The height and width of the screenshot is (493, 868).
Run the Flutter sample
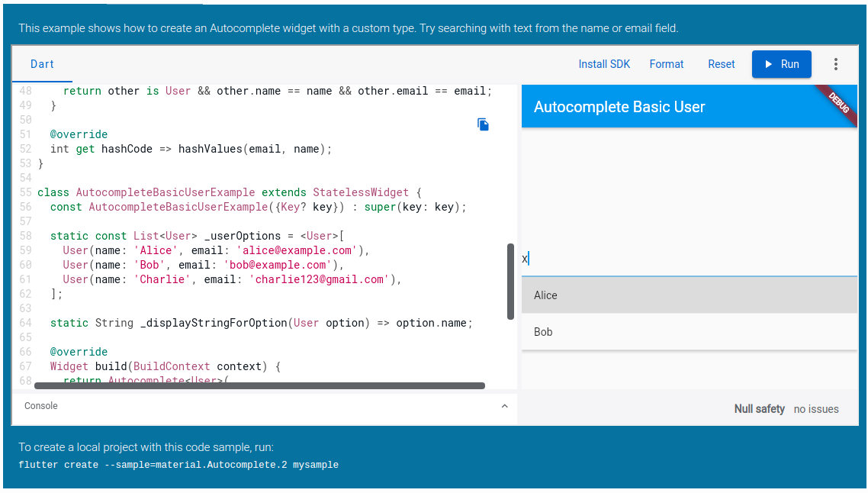point(781,64)
